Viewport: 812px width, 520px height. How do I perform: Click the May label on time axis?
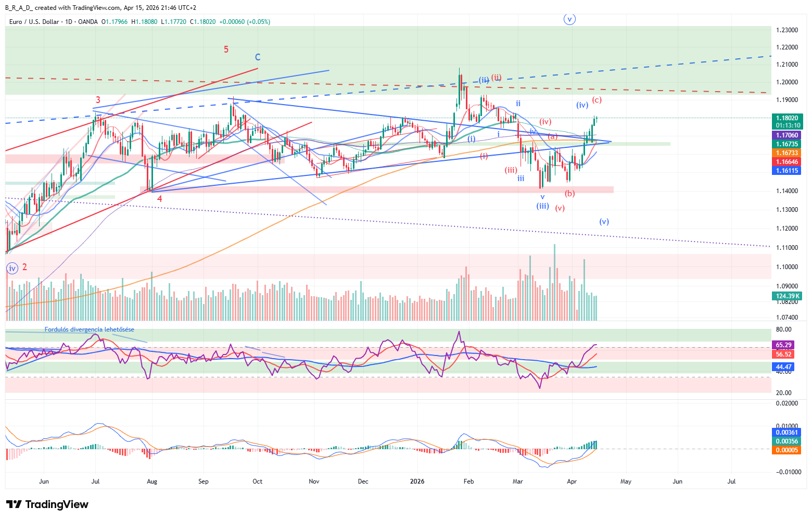pos(626,481)
